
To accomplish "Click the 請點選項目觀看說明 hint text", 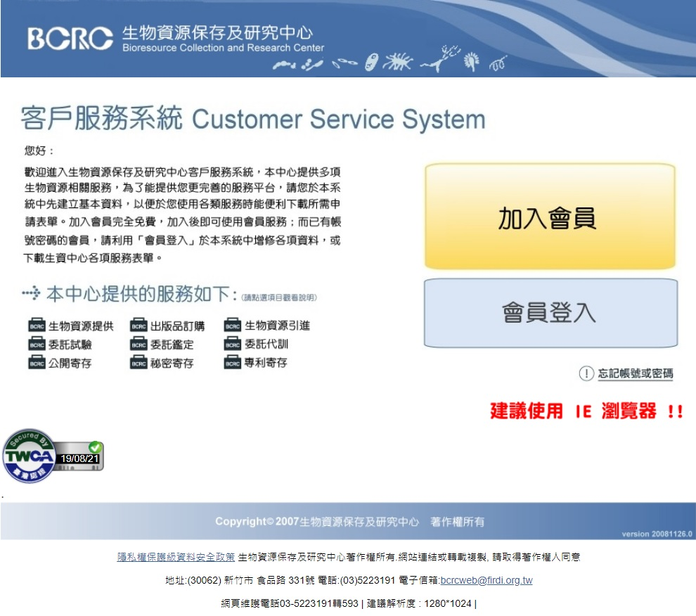I will [x=279, y=297].
